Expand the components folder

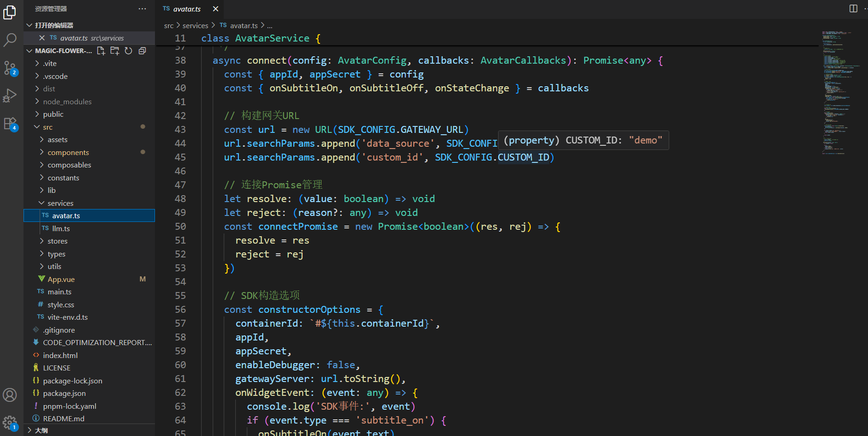(x=89, y=152)
